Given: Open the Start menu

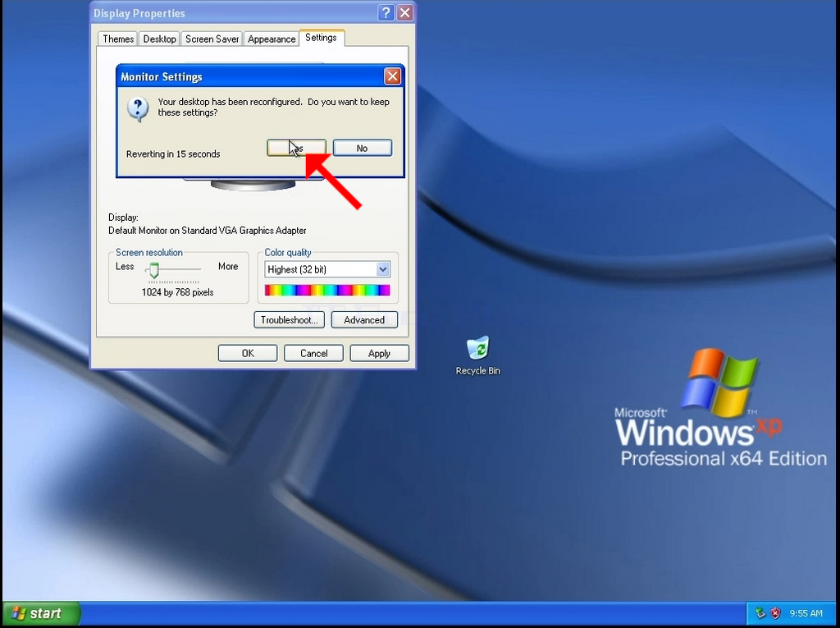Looking at the screenshot, I should [41, 613].
